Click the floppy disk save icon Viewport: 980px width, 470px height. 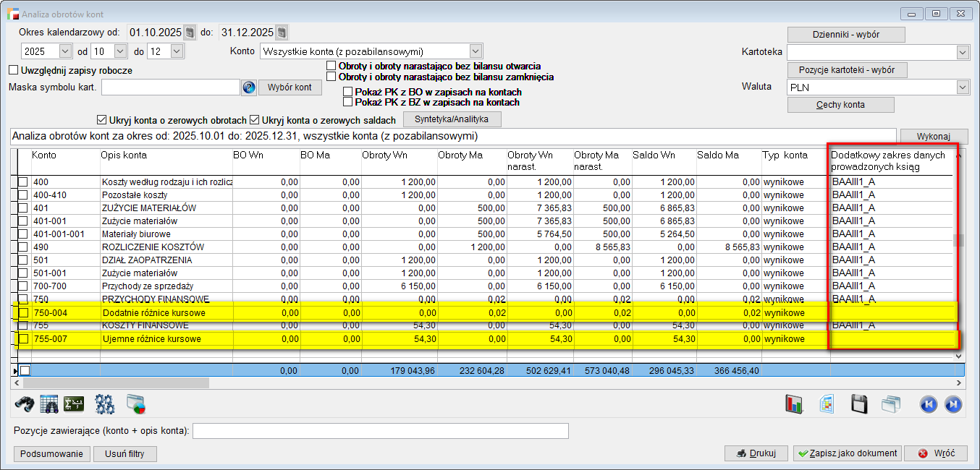click(859, 404)
